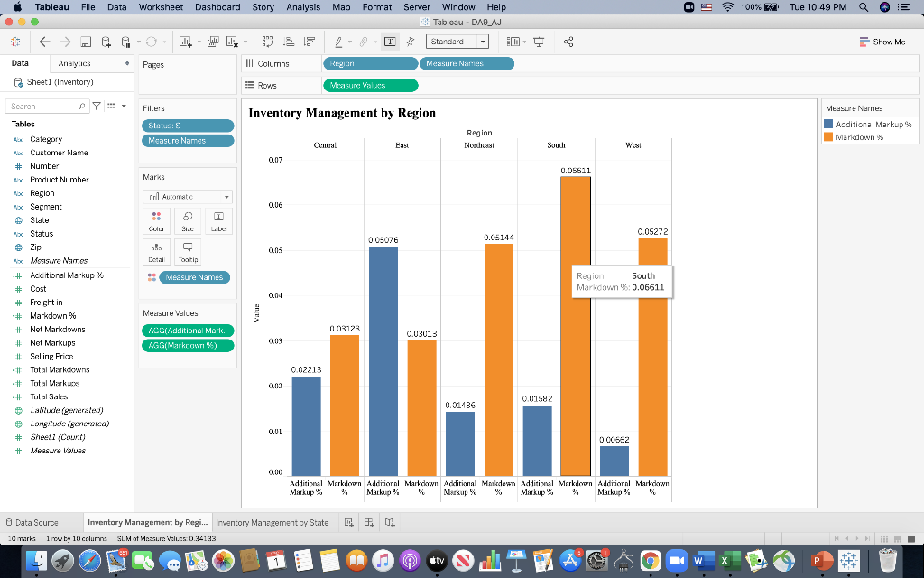Click the Sort Ascending toolbar icon
This screenshot has width=924, height=578.
tap(289, 41)
